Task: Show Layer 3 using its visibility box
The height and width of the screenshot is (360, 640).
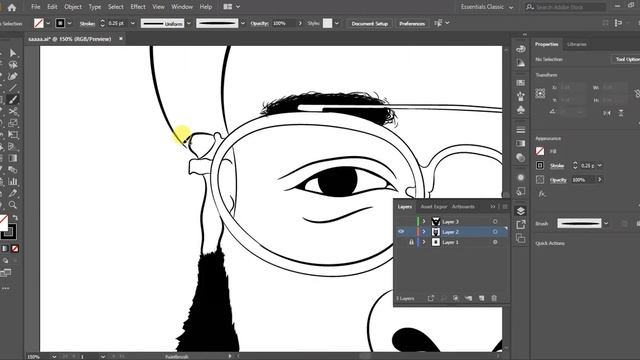Action: coord(401,221)
